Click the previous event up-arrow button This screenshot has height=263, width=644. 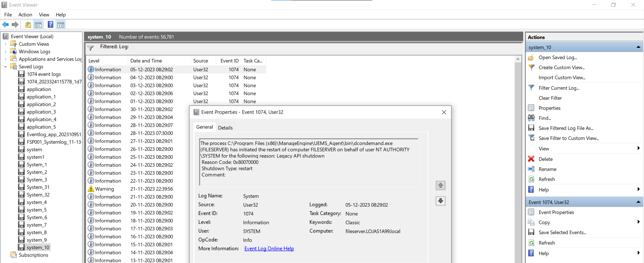441,185
